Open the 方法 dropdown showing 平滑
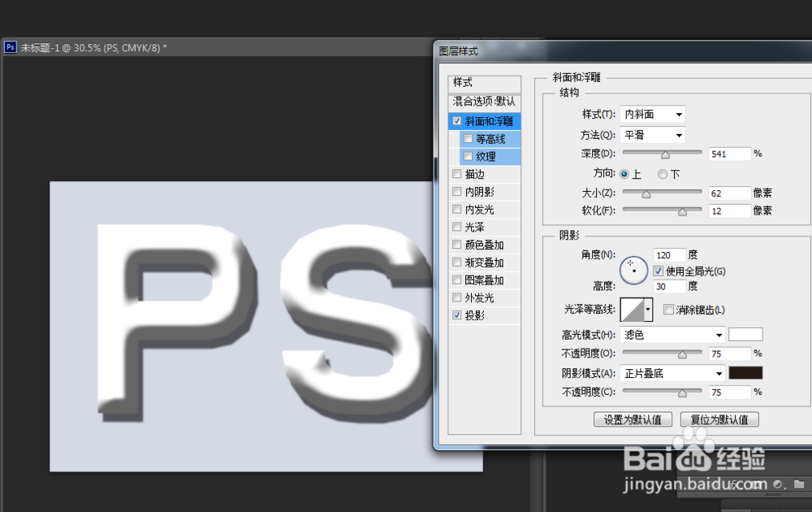This screenshot has height=512, width=812. (652, 135)
